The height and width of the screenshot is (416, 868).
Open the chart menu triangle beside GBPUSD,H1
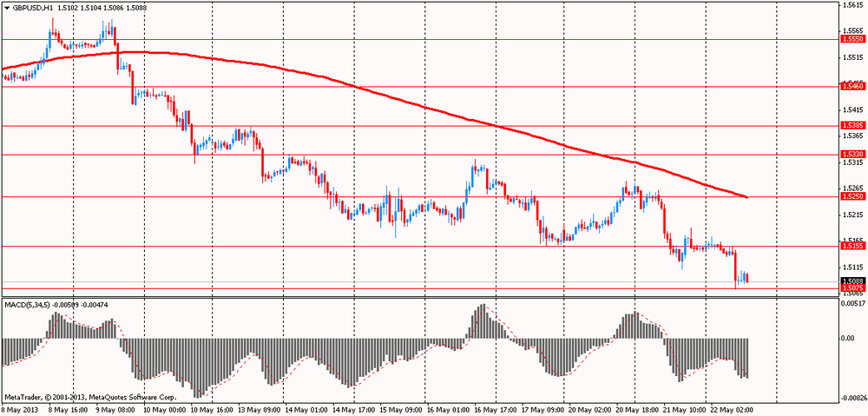[5, 6]
